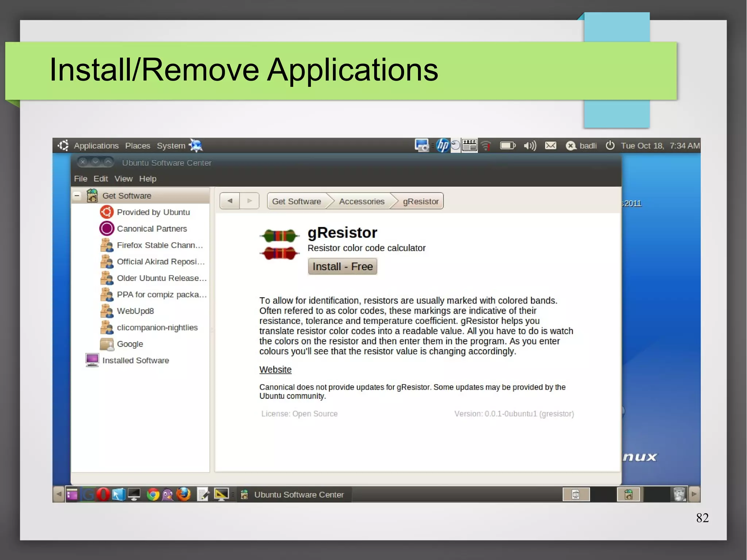Click the Install - Free button
Viewport: 747px width, 560px height.
pos(342,266)
